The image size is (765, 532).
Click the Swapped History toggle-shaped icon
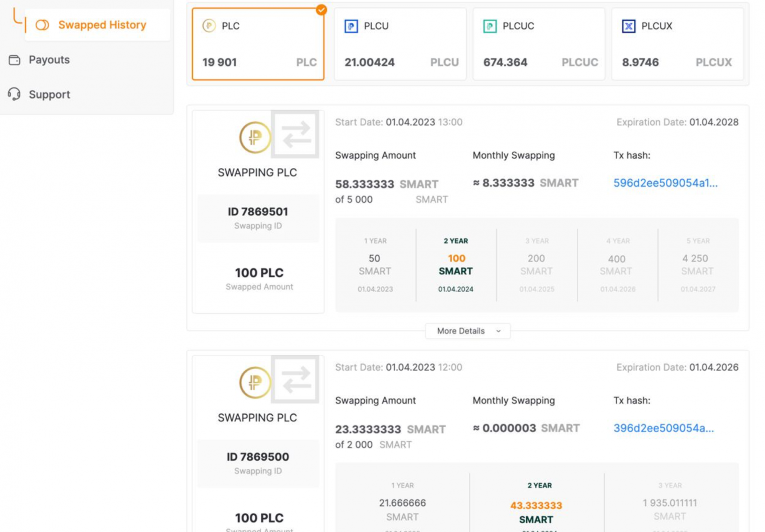(x=42, y=25)
